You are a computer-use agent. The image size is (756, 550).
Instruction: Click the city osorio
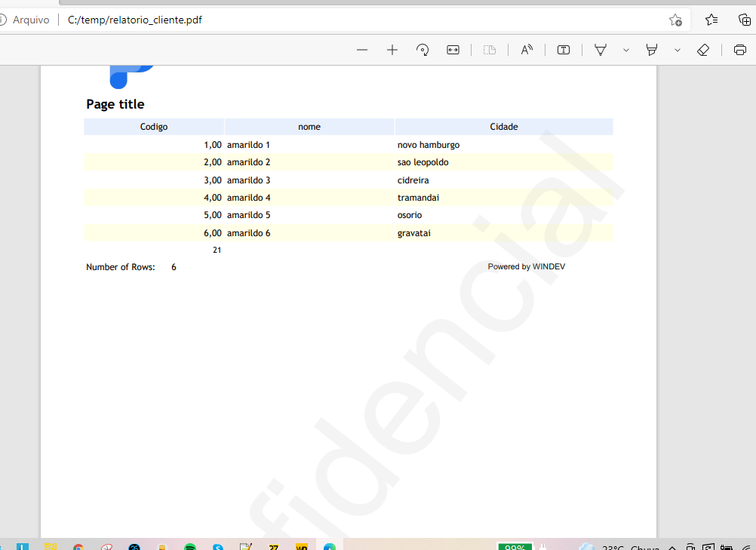tap(410, 215)
